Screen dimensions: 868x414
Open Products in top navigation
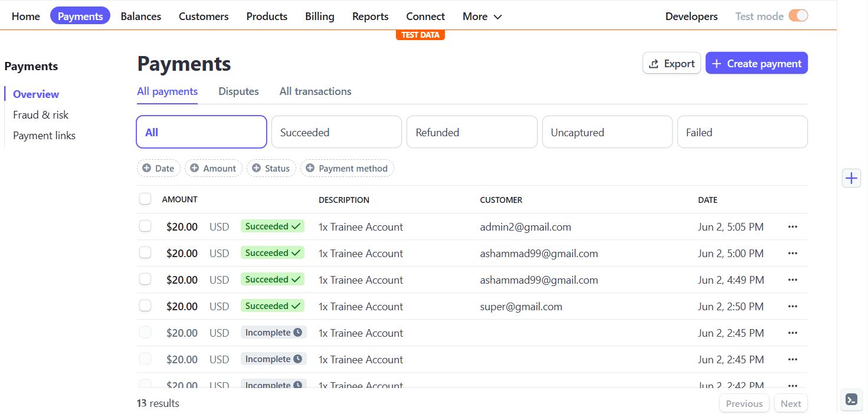pos(267,17)
